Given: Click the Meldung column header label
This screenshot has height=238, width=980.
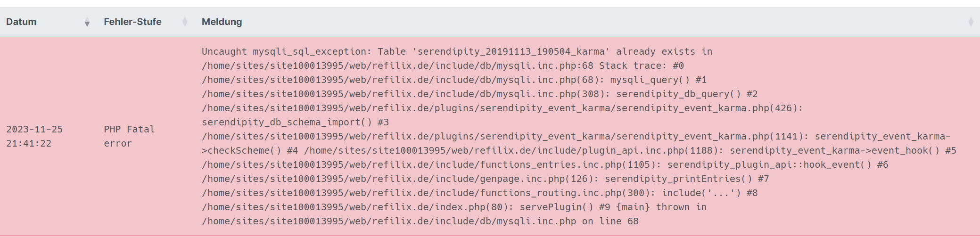Looking at the screenshot, I should tap(222, 22).
